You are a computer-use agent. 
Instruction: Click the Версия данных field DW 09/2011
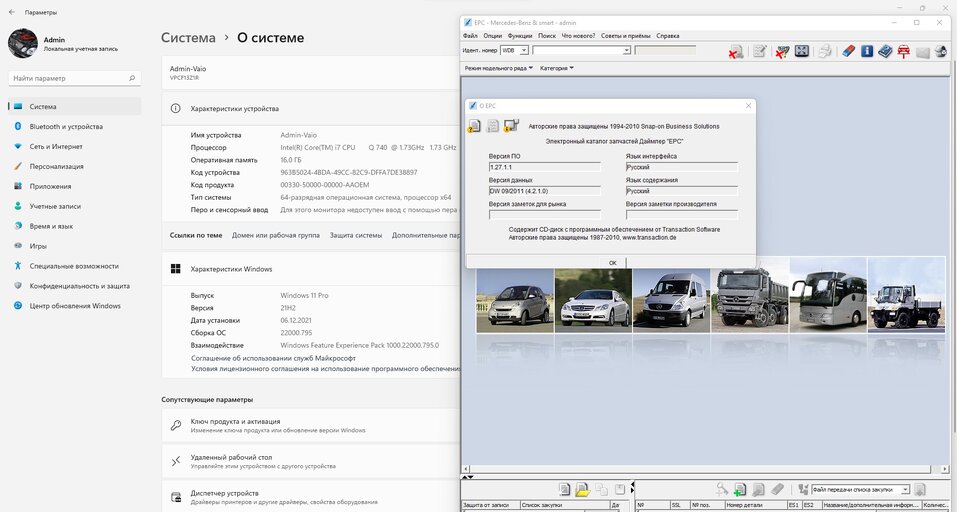pos(544,191)
